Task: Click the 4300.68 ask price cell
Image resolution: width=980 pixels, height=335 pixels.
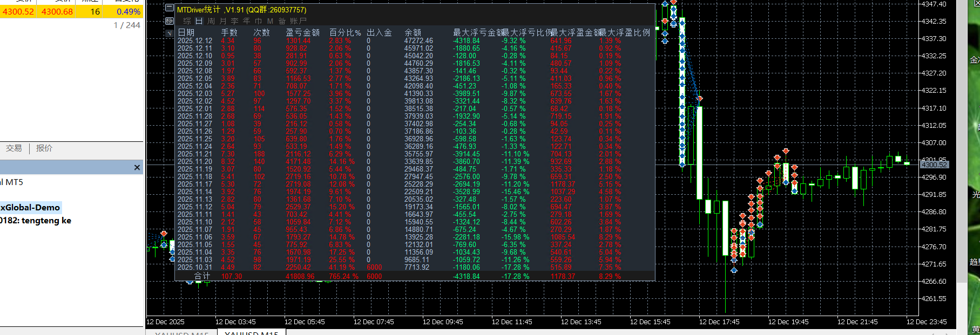Action: click(57, 12)
